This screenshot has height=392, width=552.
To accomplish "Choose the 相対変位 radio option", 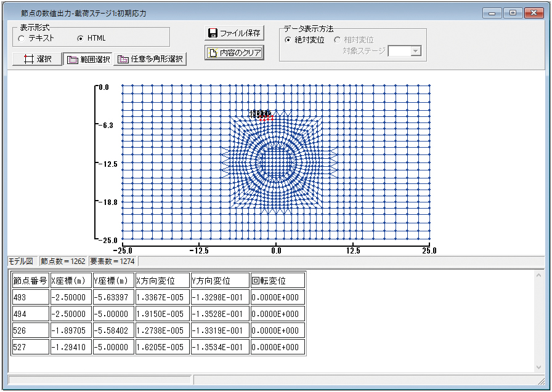I will (338, 40).
